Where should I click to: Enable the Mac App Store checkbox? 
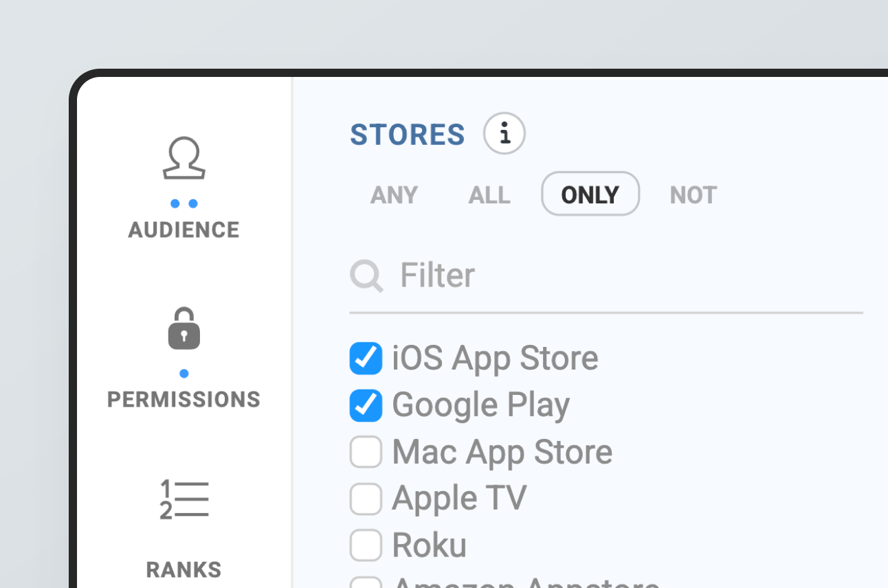click(x=366, y=451)
